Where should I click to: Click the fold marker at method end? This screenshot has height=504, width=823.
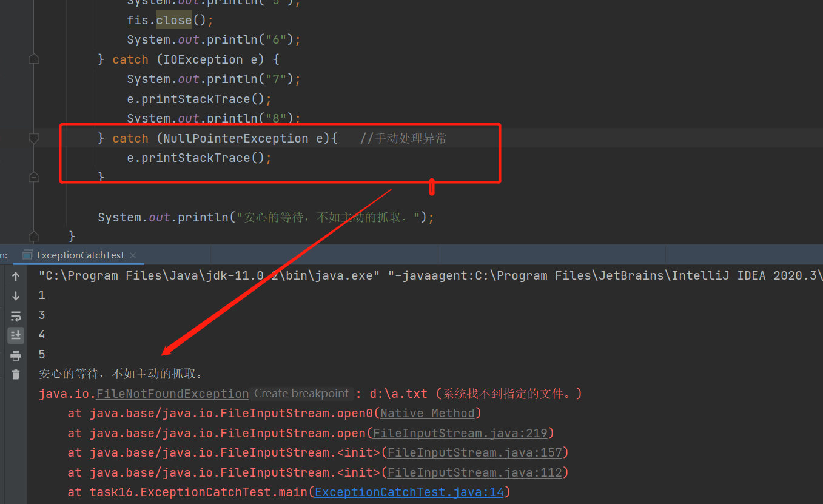(x=34, y=236)
